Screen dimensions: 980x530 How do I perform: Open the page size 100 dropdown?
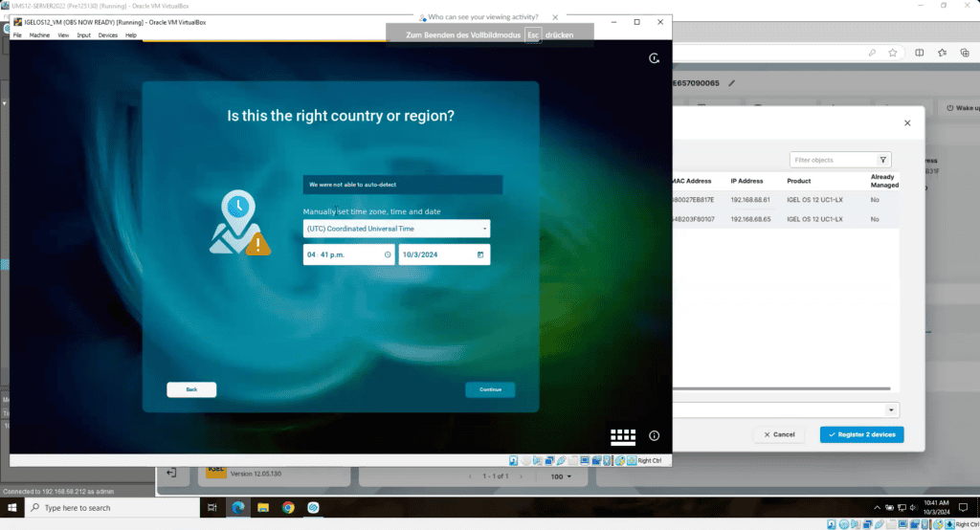[x=561, y=476]
